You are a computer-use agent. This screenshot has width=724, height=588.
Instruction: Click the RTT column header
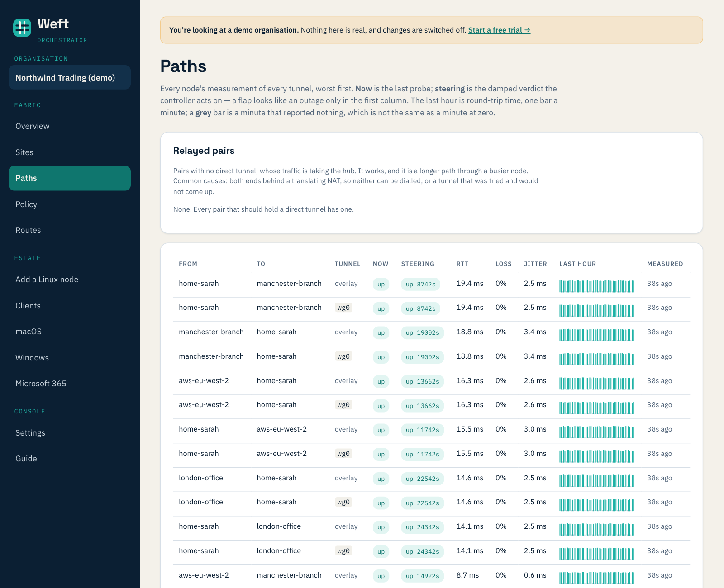(x=462, y=264)
